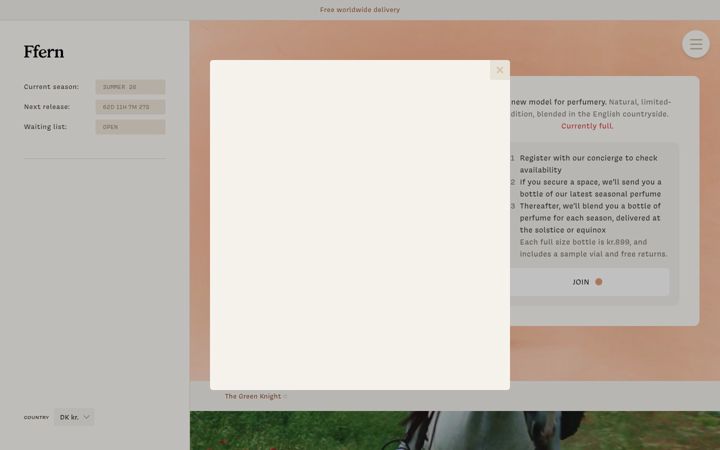Viewport: 720px width, 450px height.
Task: Click The Green Knight caption link
Action: 255,396
